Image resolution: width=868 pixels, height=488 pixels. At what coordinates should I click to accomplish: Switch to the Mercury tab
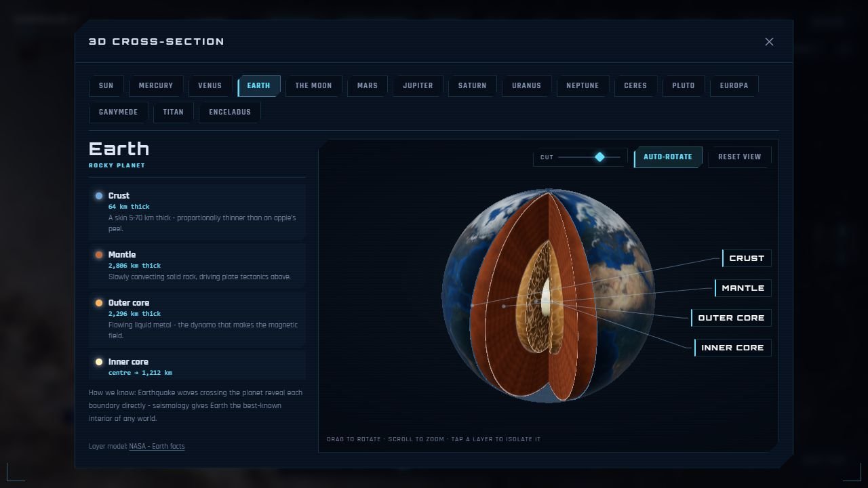(x=156, y=85)
